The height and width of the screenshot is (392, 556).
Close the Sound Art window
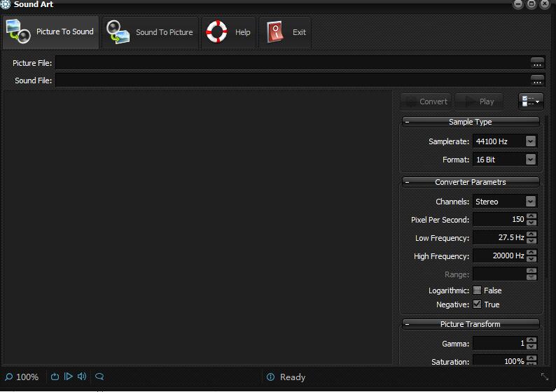(x=545, y=4)
